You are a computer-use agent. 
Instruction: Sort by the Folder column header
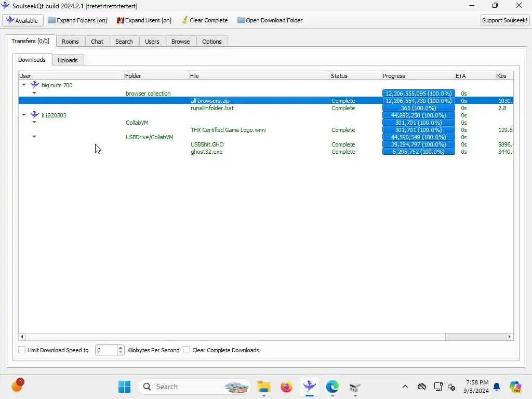[x=156, y=76]
